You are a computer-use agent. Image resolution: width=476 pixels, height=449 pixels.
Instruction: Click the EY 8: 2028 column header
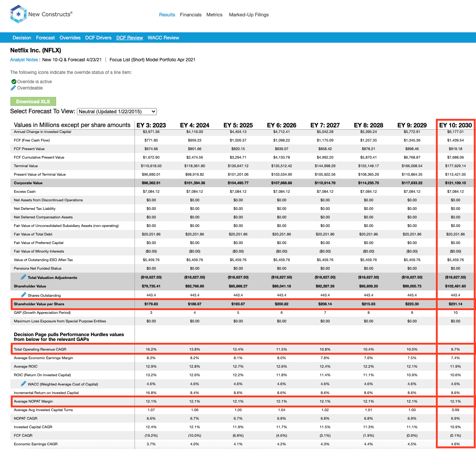(369, 125)
